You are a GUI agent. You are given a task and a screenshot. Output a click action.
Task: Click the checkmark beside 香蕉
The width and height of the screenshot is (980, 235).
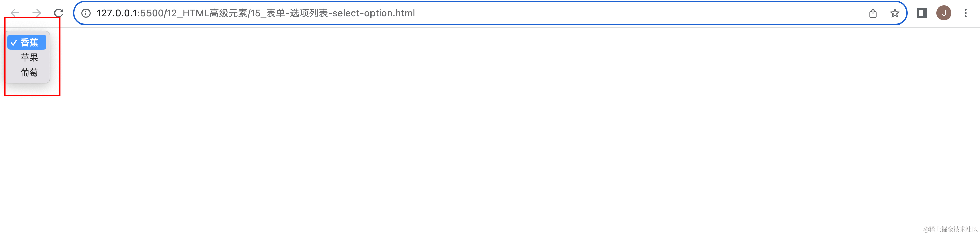14,43
